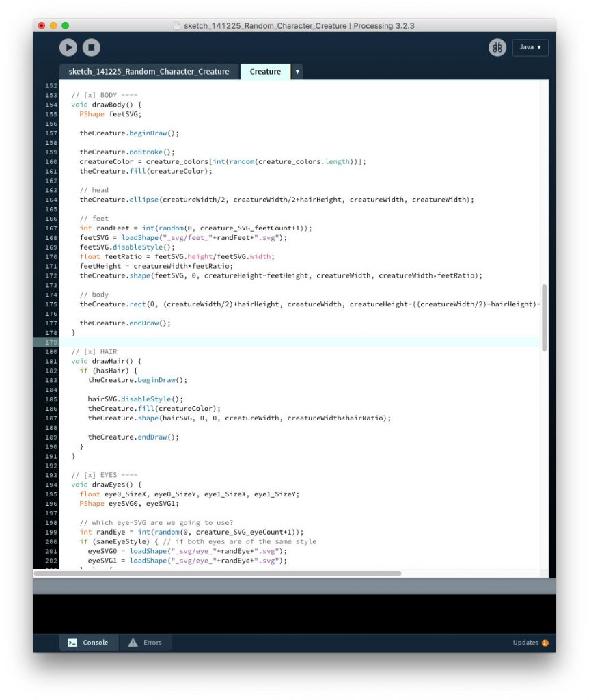Place cursor on highlighted empty line 179

tap(273, 342)
